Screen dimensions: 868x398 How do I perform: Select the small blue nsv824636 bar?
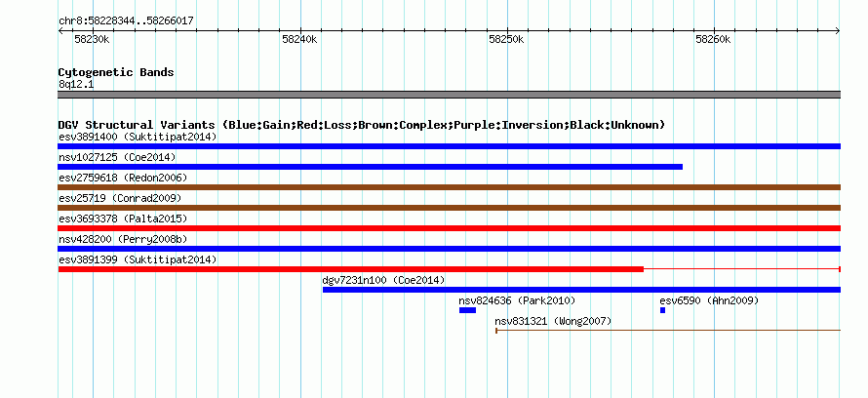[x=467, y=310]
